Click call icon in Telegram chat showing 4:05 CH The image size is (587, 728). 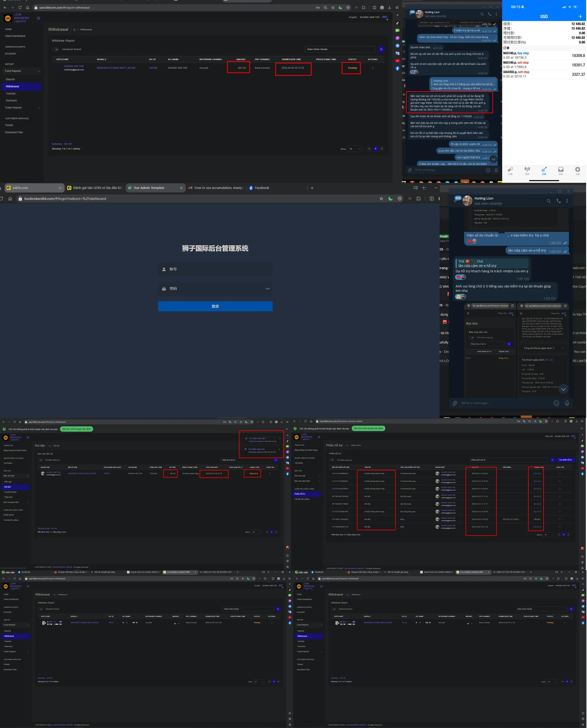click(x=490, y=14)
